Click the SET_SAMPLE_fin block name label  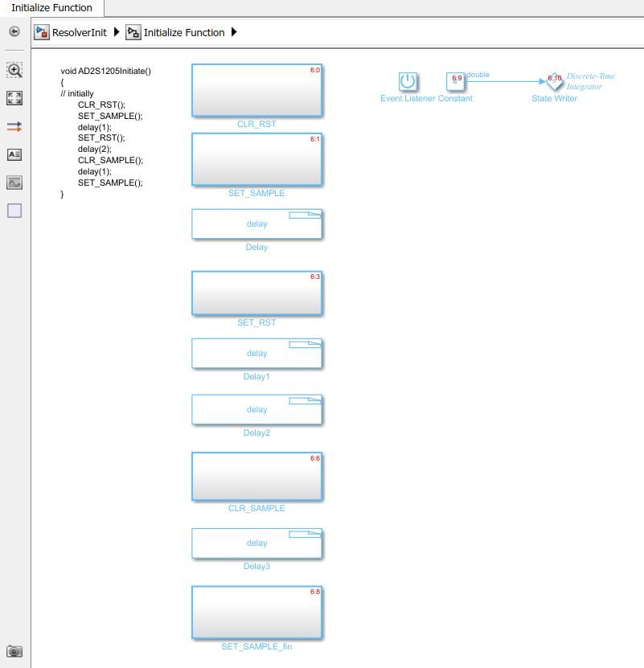(x=256, y=646)
